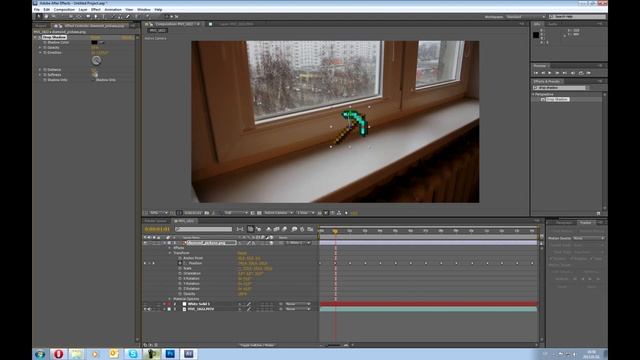640x360 pixels.
Task: Click the timeline zoom slider
Action: click(x=334, y=345)
